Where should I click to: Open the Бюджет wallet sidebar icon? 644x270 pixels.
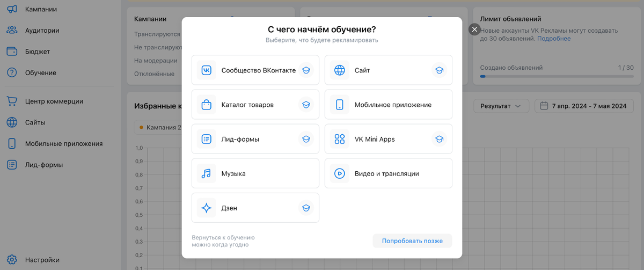[x=12, y=52]
